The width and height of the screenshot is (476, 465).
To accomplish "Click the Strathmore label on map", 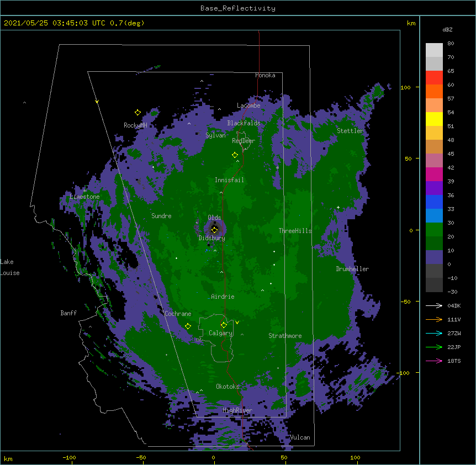I will click(285, 336).
